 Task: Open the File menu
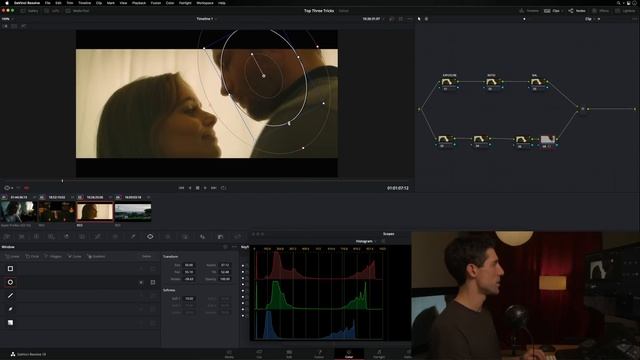47,3
